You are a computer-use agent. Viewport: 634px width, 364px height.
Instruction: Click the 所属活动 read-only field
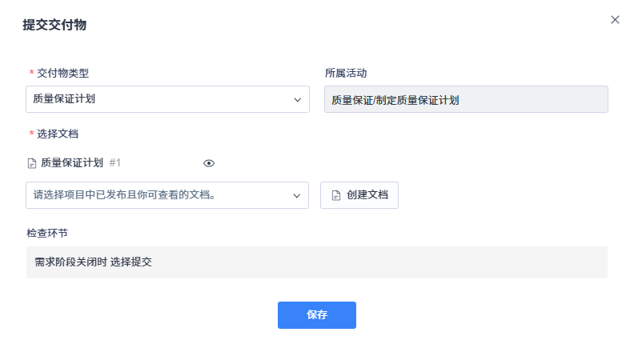click(466, 100)
